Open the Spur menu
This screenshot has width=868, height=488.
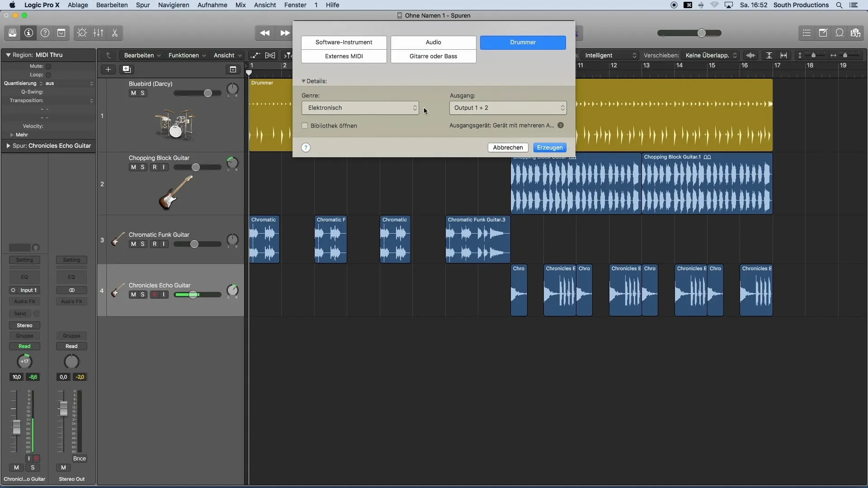[x=143, y=5]
